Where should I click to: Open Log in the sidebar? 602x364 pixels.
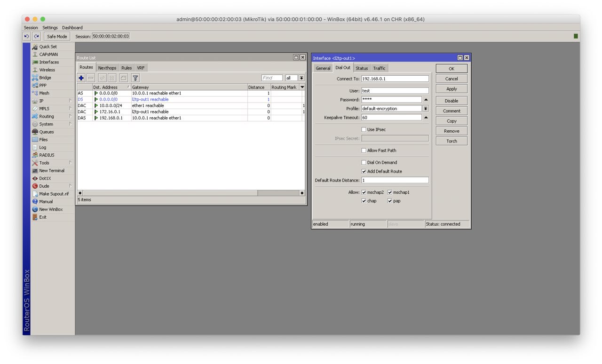tap(42, 148)
